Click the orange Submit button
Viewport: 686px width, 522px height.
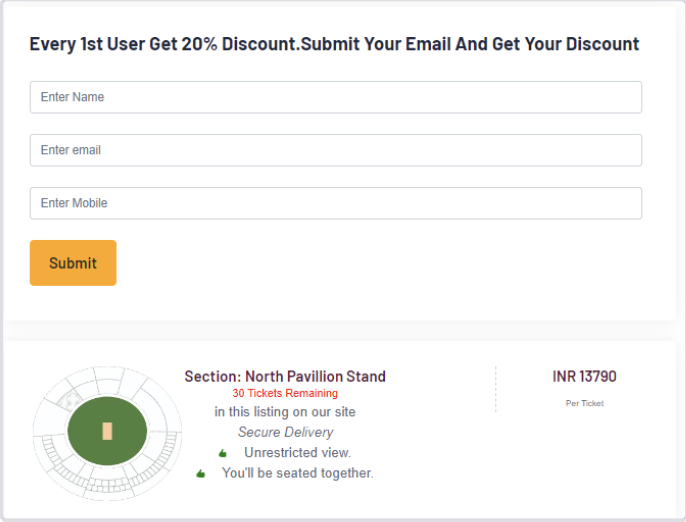pos(73,263)
